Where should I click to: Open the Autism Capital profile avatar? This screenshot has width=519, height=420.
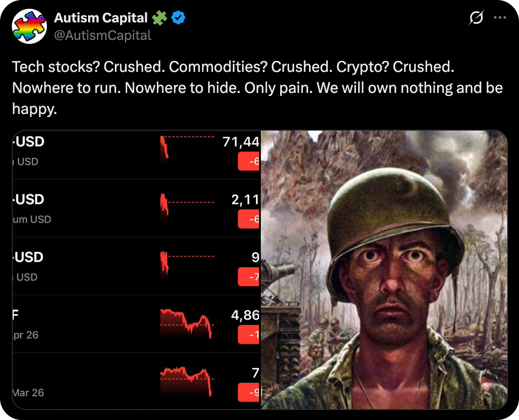(29, 26)
